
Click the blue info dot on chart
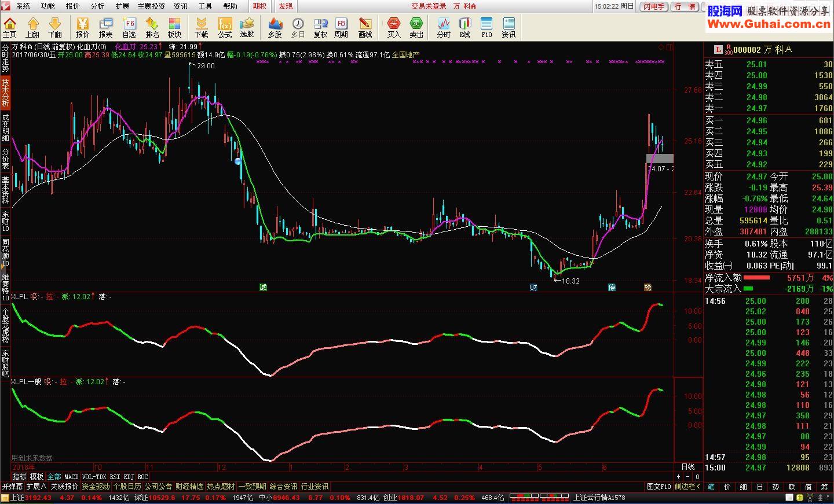[238, 161]
